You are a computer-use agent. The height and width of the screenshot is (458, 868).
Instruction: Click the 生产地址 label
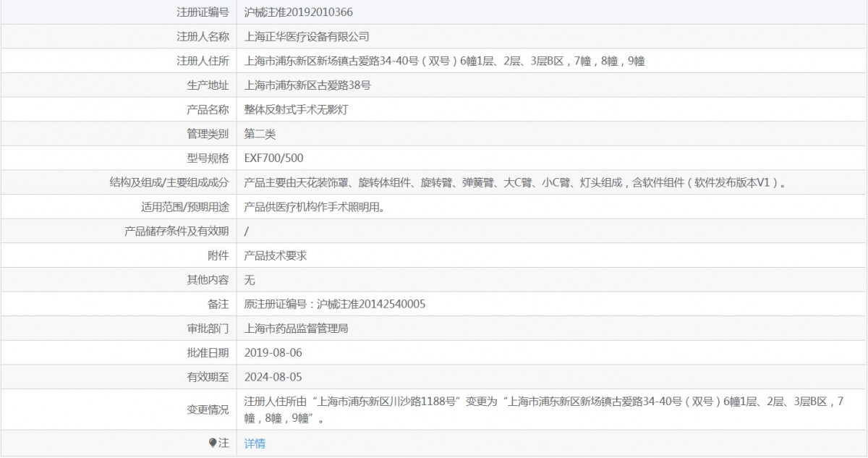[208, 85]
